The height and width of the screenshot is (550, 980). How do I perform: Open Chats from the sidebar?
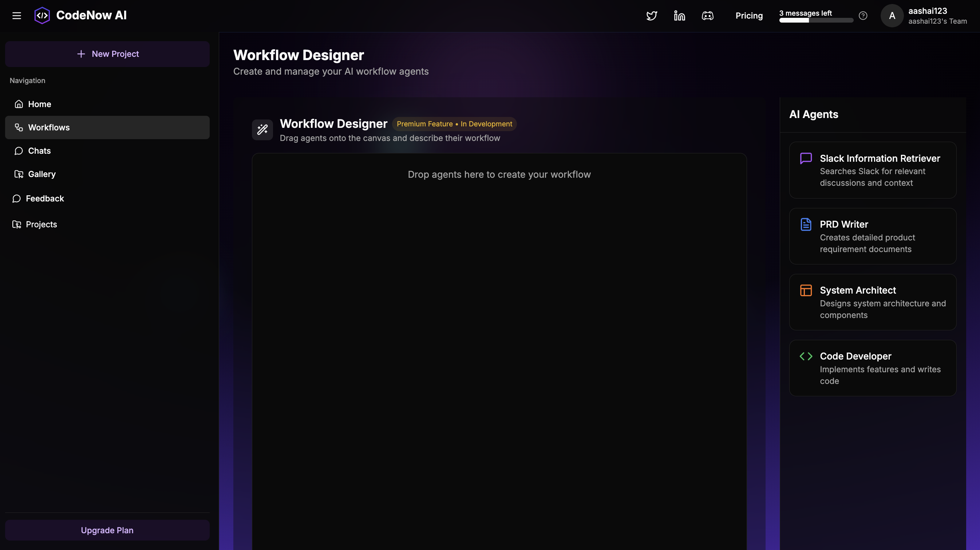[x=39, y=151]
